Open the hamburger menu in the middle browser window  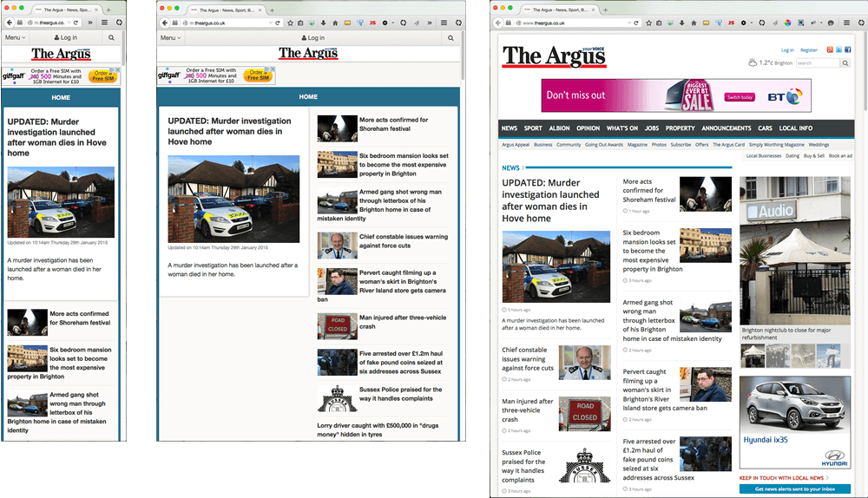tap(444, 23)
